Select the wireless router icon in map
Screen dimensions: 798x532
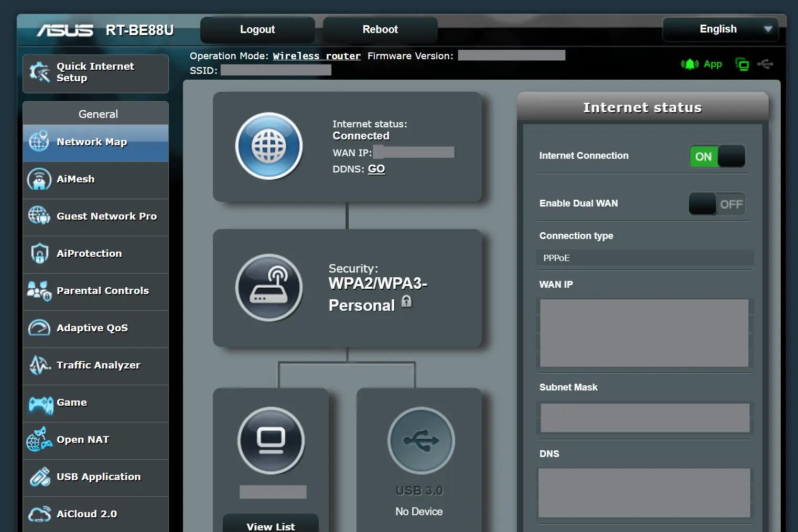(269, 287)
